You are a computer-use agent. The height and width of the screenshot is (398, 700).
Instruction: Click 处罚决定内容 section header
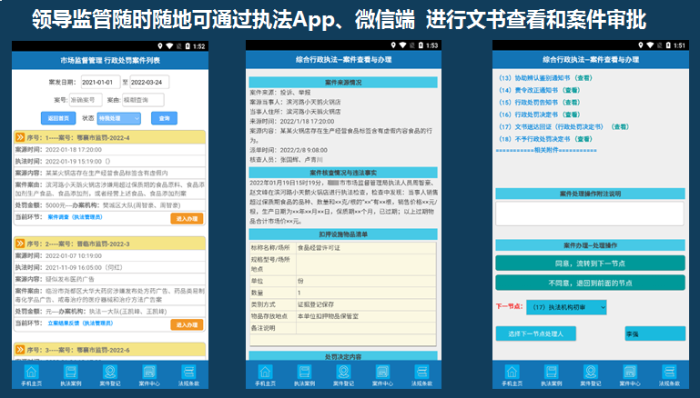point(343,357)
